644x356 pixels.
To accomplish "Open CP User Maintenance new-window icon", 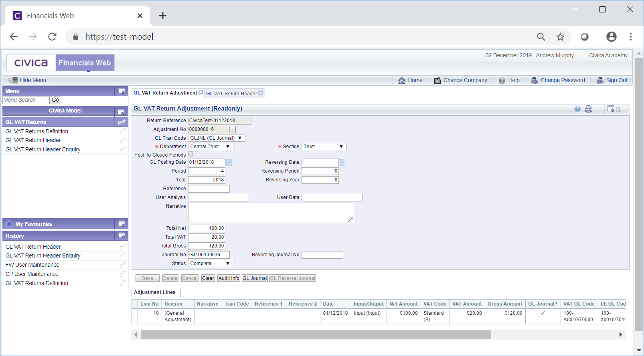I will [123, 274].
